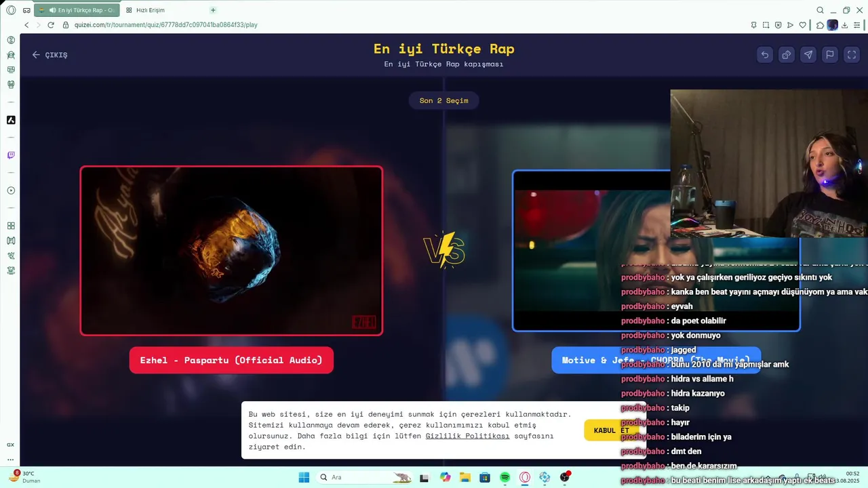Open the browser tab search magnifier
Image resolution: width=868 pixels, height=488 pixels.
[820, 10]
